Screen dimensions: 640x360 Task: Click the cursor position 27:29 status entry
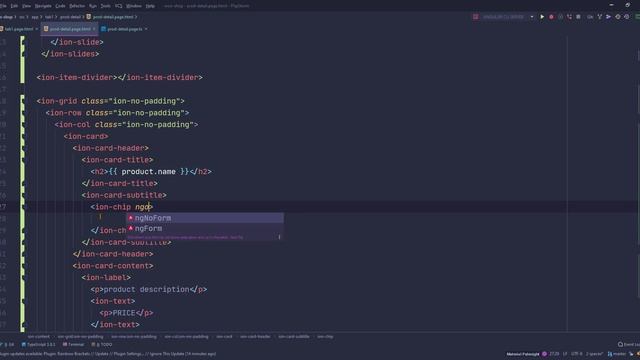tap(554, 354)
